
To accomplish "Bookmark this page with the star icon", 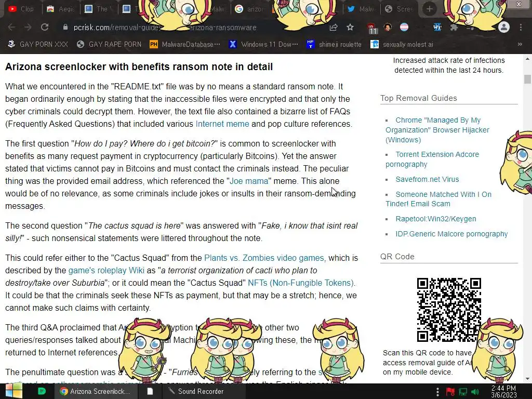I will (350, 28).
